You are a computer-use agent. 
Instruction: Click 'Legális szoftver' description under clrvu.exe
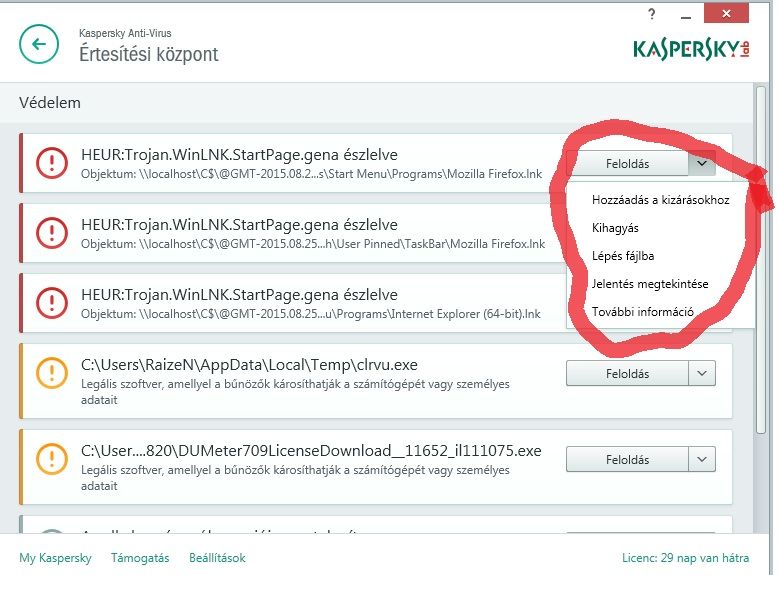(295, 392)
